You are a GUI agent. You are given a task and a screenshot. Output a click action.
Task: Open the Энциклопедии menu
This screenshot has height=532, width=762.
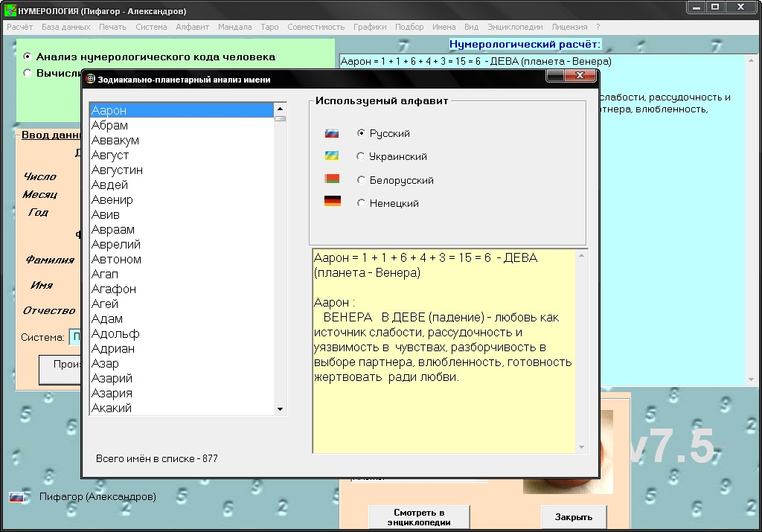[x=515, y=27]
